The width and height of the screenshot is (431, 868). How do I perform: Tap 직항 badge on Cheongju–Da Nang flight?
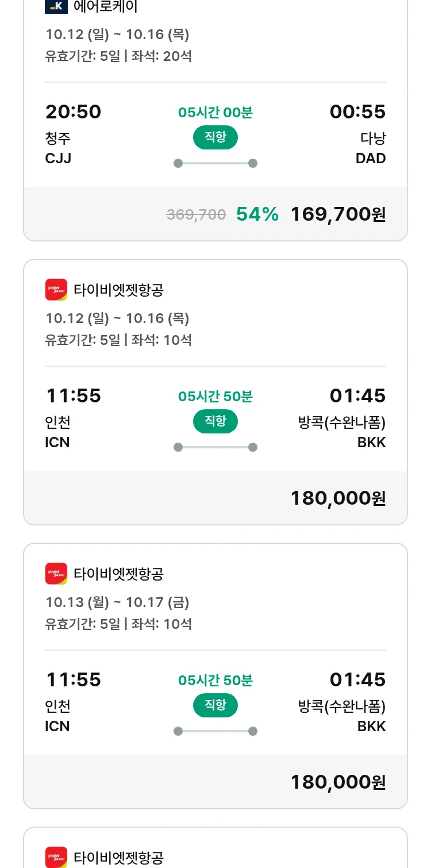215,137
